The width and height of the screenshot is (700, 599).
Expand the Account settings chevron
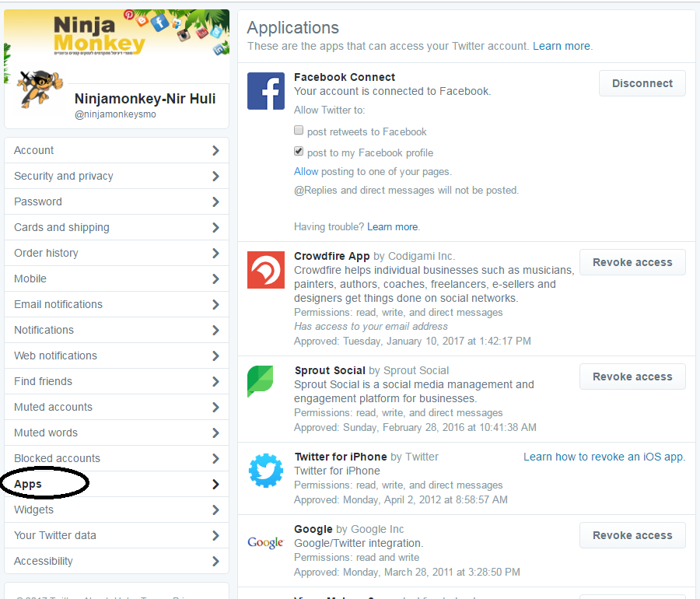(215, 151)
